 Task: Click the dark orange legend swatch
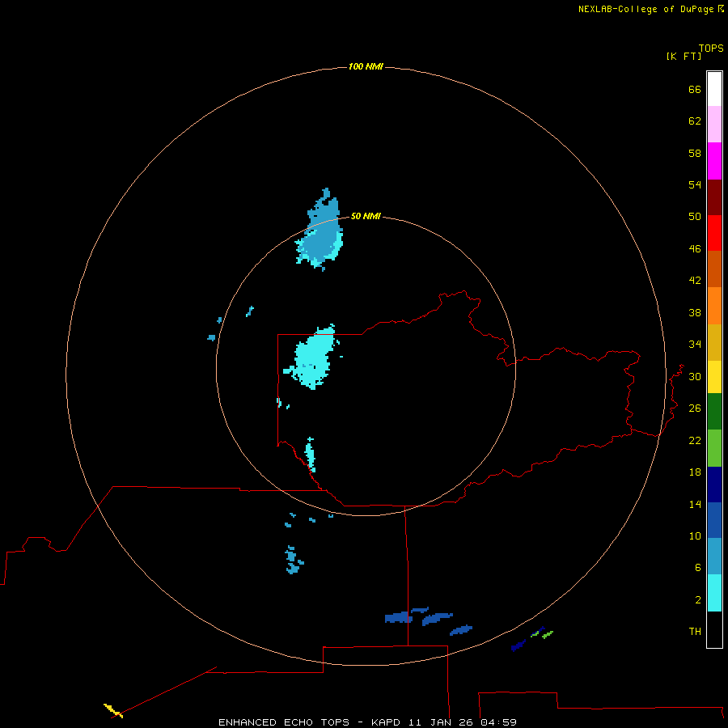714,269
